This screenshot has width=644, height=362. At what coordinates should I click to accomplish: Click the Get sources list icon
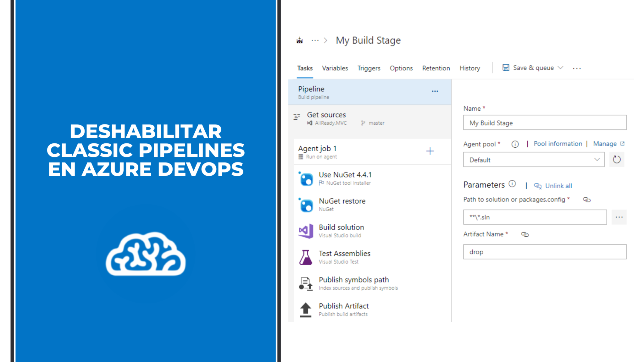pos(297,117)
